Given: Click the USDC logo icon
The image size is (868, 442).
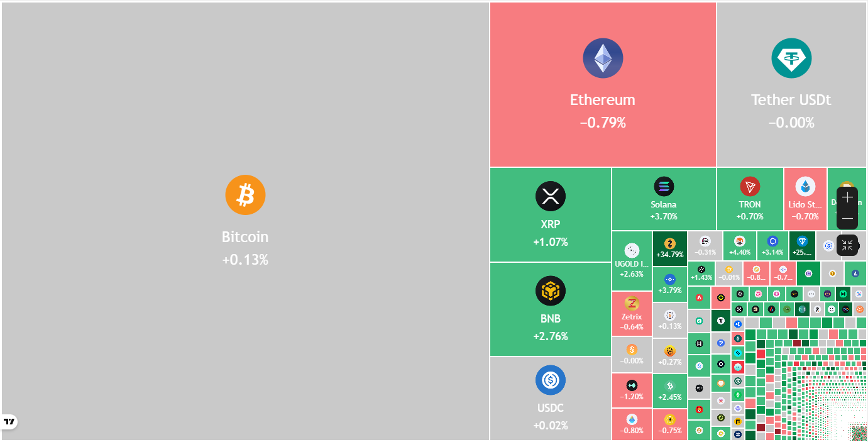Looking at the screenshot, I should coord(551,380).
